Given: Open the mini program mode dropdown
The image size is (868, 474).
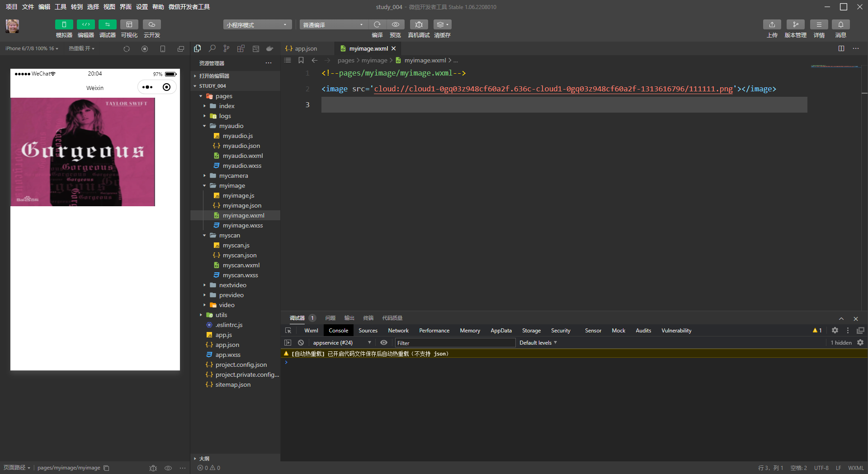Looking at the screenshot, I should click(x=257, y=25).
